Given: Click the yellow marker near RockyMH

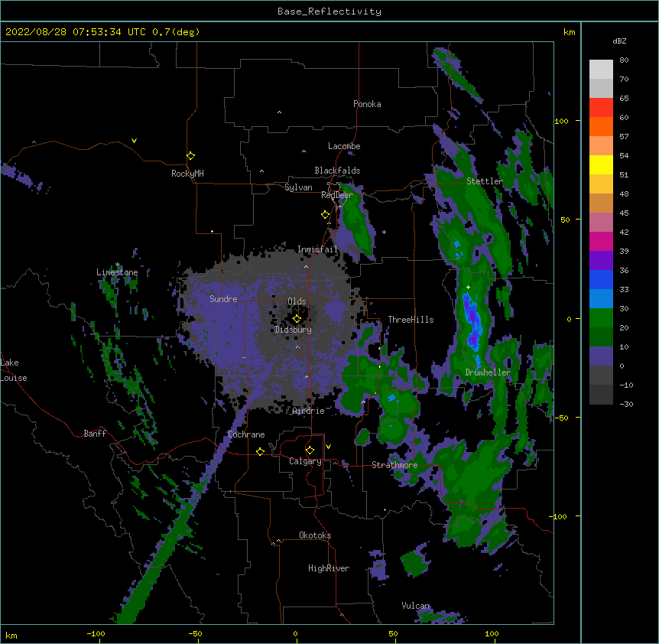Looking at the screenshot, I should pyautogui.click(x=191, y=156).
